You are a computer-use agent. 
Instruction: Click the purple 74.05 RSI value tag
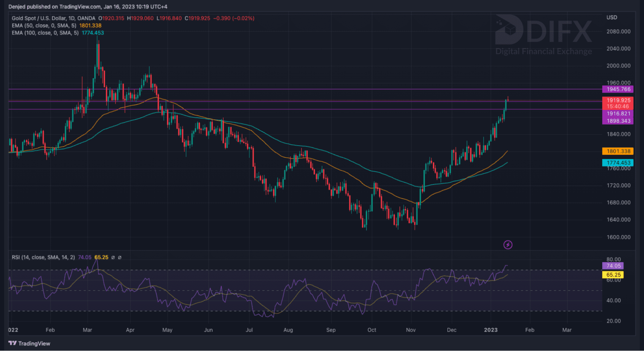tap(613, 266)
